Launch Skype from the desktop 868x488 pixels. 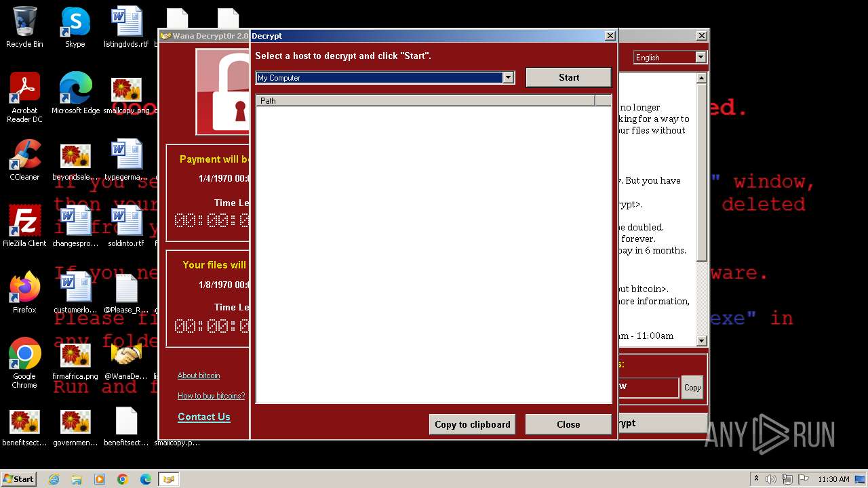tap(75, 27)
